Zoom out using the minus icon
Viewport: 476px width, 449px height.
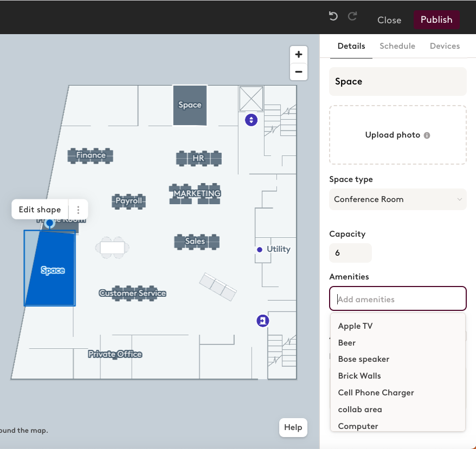pyautogui.click(x=299, y=71)
